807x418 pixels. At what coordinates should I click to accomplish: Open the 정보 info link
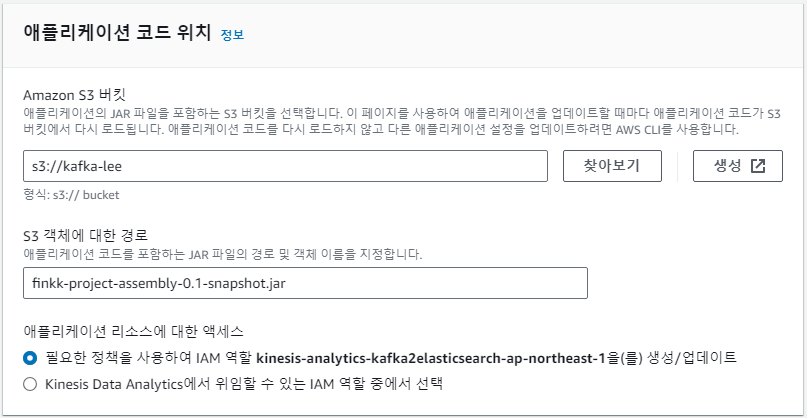[x=232, y=34]
